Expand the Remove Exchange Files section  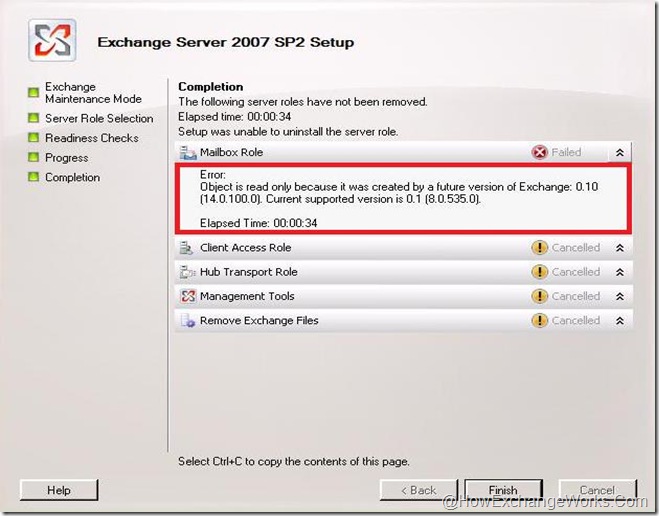click(x=619, y=321)
